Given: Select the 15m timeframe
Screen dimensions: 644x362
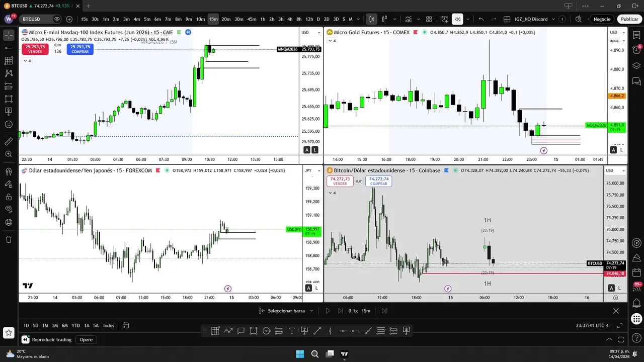Looking at the screenshot, I should pyautogui.click(x=213, y=19).
